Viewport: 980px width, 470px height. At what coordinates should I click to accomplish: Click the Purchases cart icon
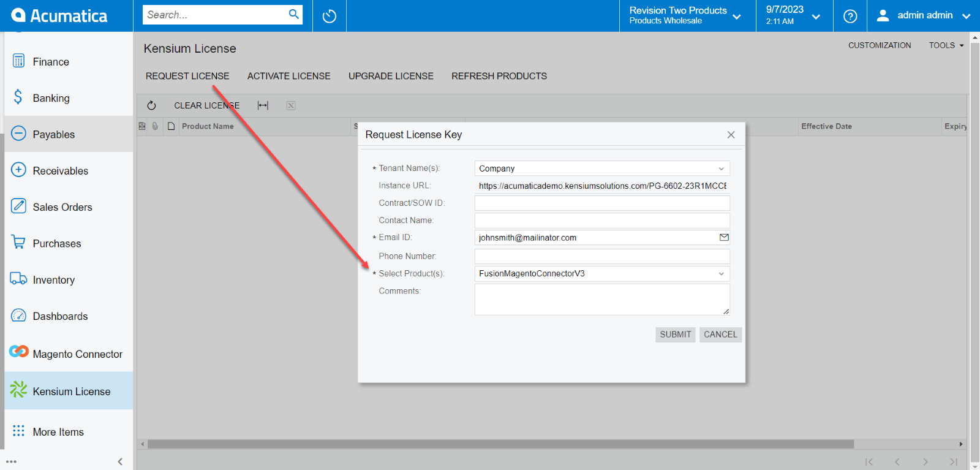18,242
